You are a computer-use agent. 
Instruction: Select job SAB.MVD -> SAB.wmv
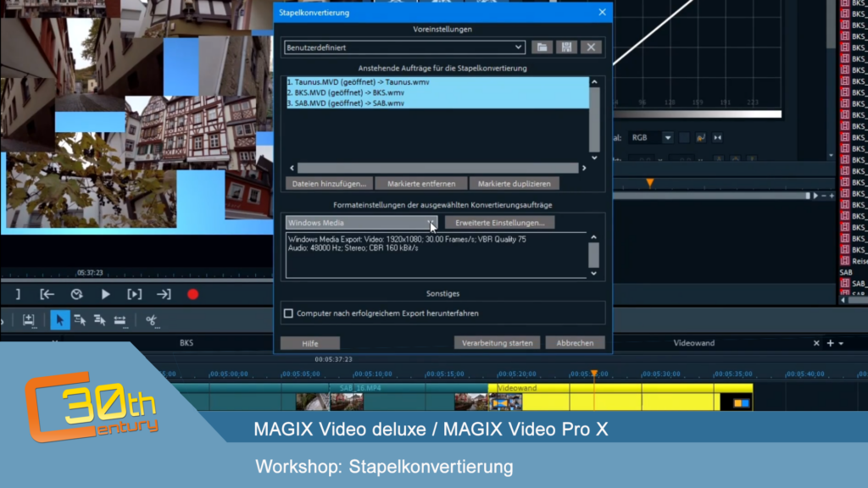click(437, 103)
